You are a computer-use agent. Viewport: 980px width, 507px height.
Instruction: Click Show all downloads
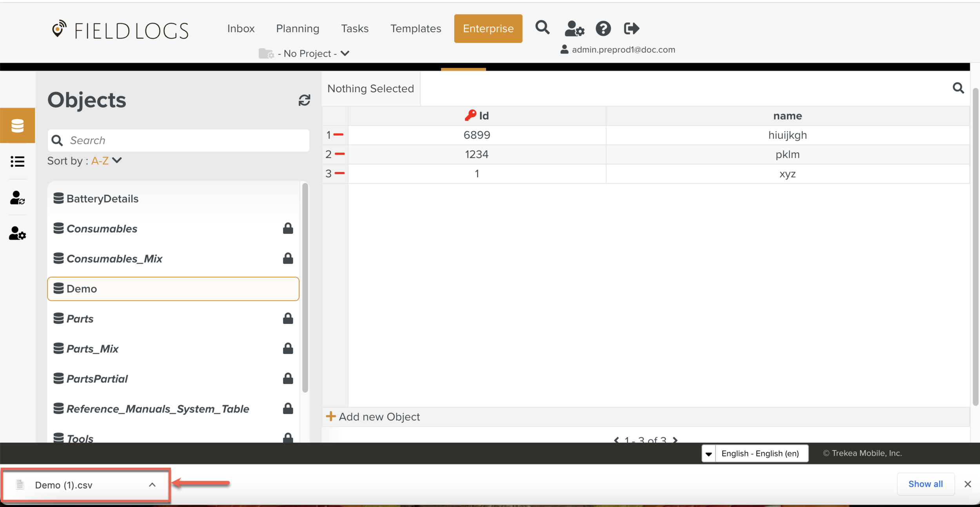(x=925, y=484)
